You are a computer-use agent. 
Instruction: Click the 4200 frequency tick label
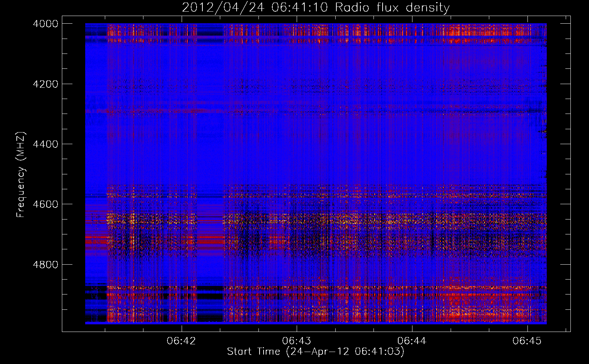pos(46,84)
